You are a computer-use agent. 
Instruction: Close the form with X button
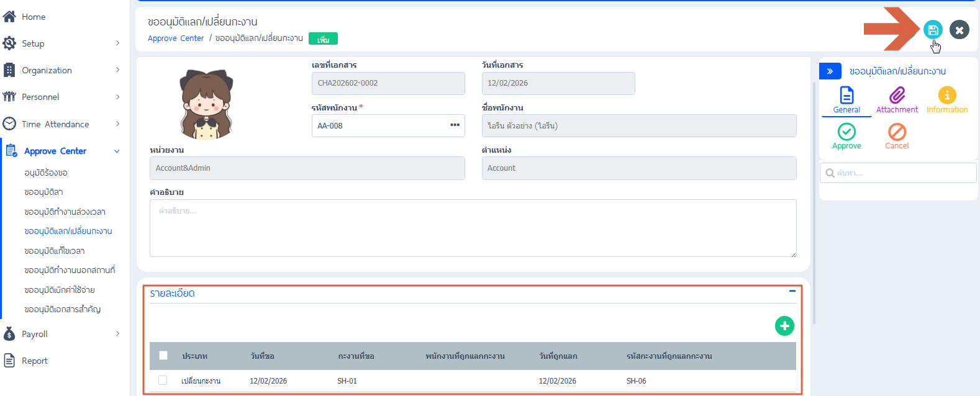coord(959,30)
